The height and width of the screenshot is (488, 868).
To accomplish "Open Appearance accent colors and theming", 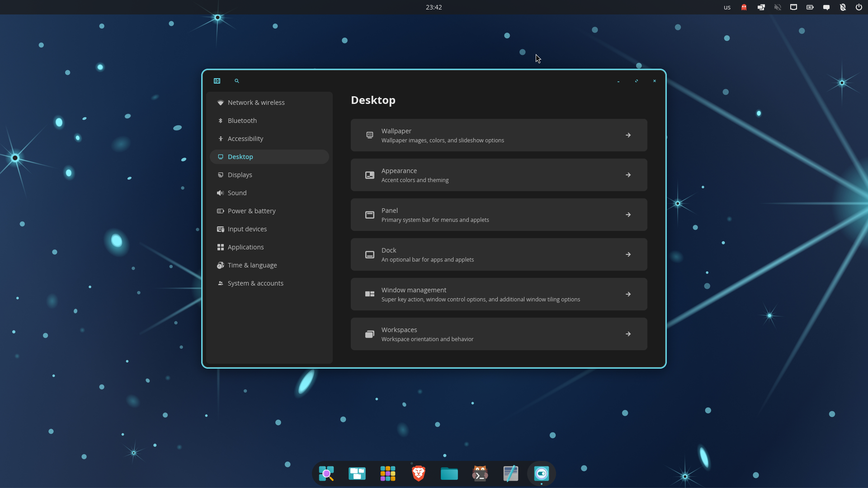I will tap(499, 175).
